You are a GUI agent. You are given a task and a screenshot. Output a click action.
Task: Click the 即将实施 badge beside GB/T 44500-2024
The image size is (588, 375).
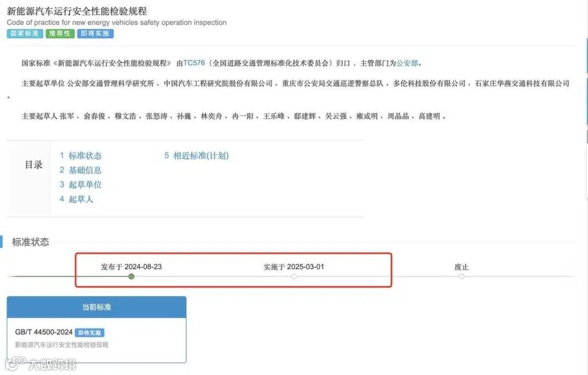pos(90,333)
